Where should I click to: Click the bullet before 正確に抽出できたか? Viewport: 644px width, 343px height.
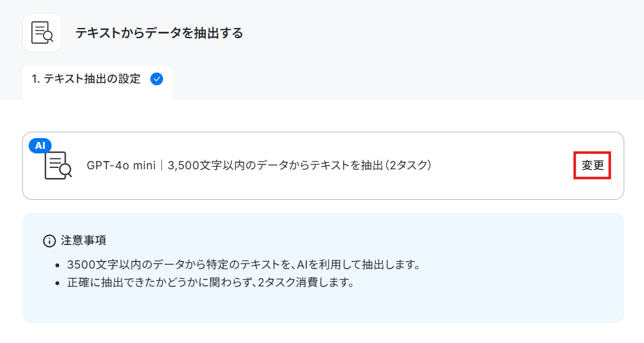57,283
